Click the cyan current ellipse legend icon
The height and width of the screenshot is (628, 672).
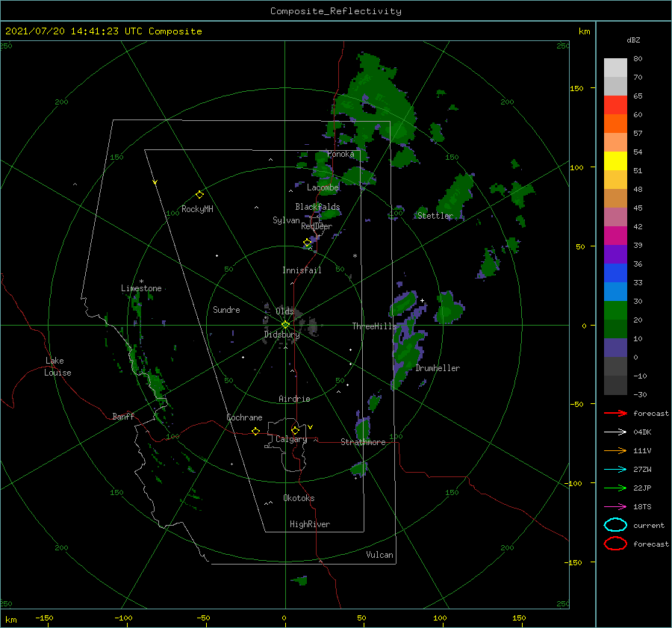615,525
